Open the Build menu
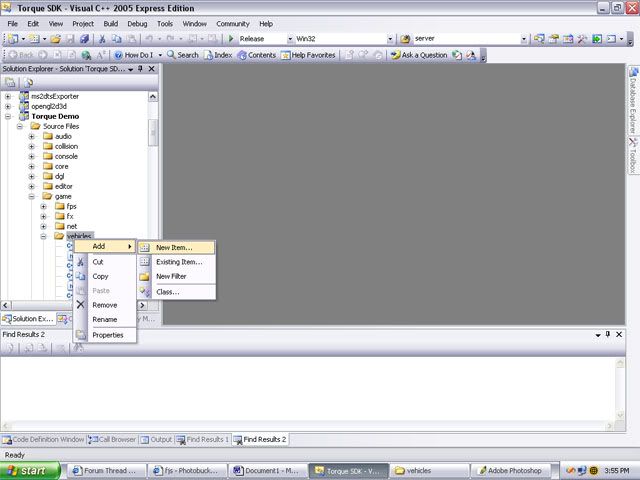 click(x=110, y=23)
